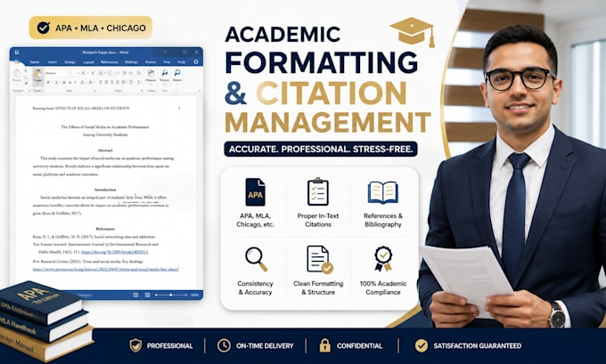This screenshot has width=606, height=364.
Task: Click the document with checkmark icon
Action: tap(320, 259)
